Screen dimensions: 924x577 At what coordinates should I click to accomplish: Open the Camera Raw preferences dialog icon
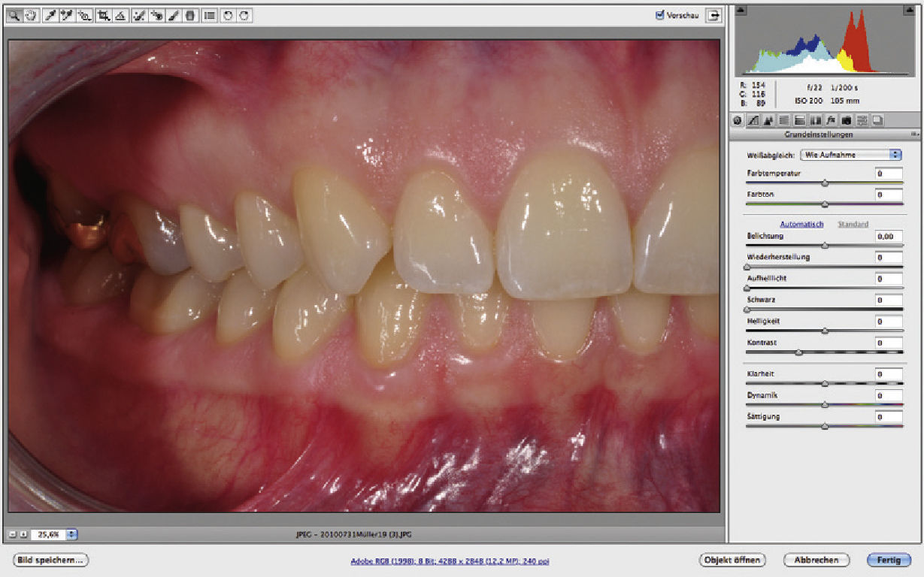pos(209,15)
